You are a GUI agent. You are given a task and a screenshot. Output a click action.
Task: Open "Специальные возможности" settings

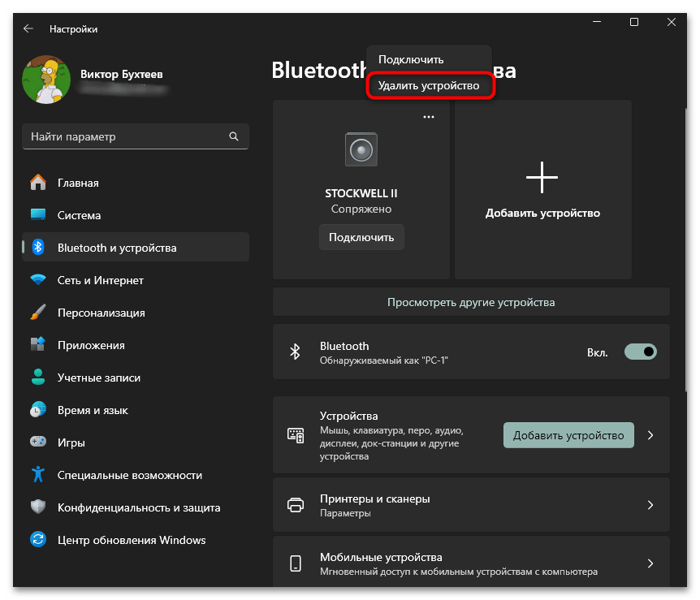pyautogui.click(x=136, y=474)
